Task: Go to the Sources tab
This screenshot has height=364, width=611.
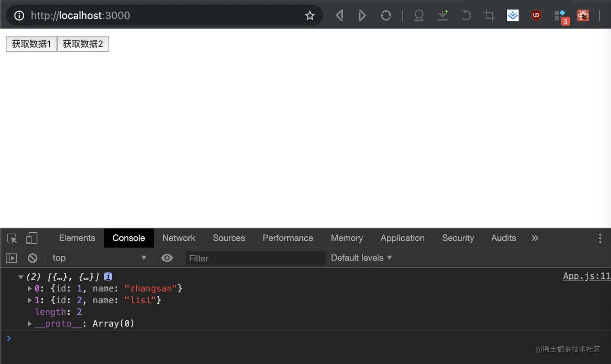Action: tap(229, 238)
